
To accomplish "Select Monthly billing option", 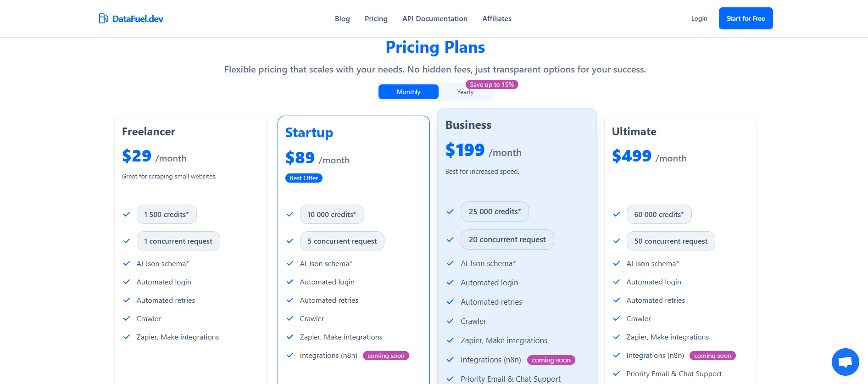I will [408, 91].
